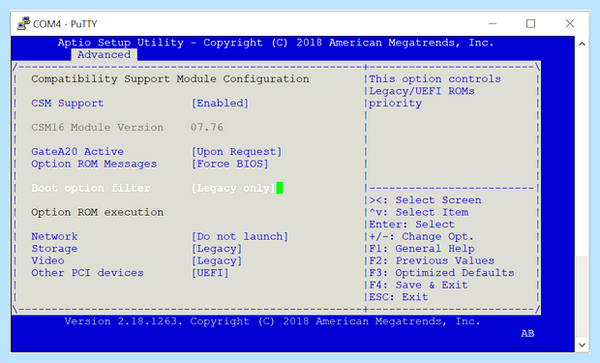Click the Option ROM Messages label
This screenshot has width=600, height=363.
pos(94,164)
